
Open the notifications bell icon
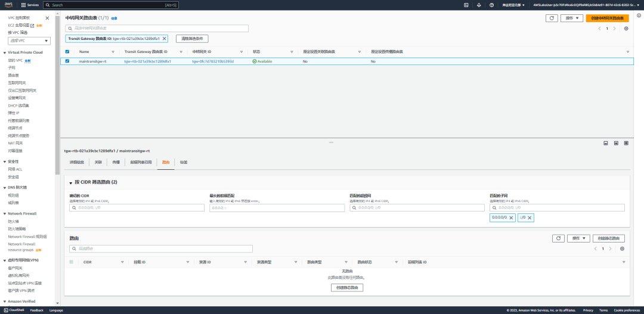479,5
